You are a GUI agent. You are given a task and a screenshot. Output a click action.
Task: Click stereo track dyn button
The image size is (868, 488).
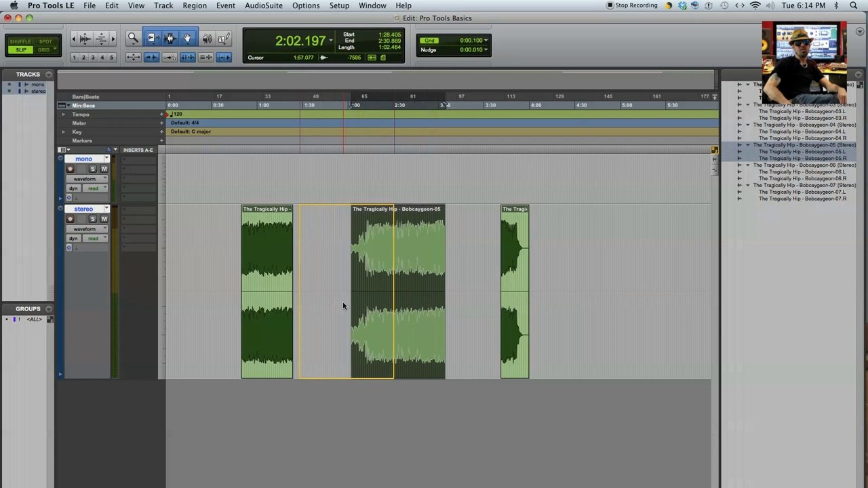[73, 239]
